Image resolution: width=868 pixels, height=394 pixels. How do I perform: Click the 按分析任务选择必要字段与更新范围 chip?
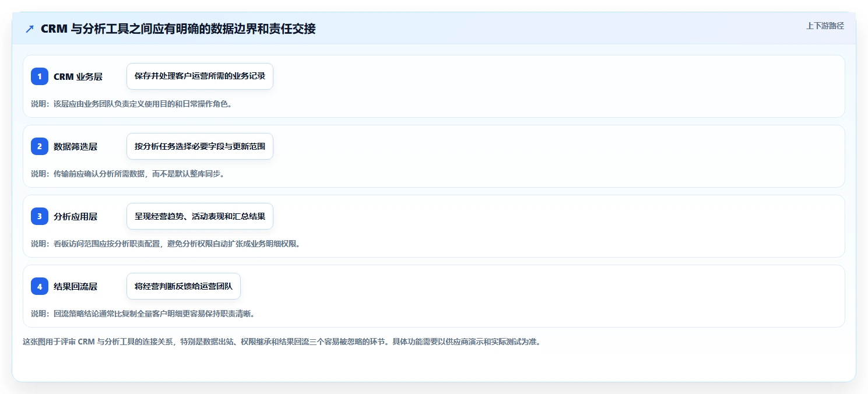[x=200, y=146]
